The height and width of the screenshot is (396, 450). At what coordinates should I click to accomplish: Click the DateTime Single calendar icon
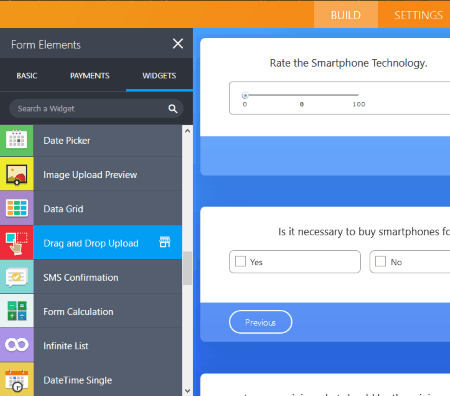click(17, 380)
